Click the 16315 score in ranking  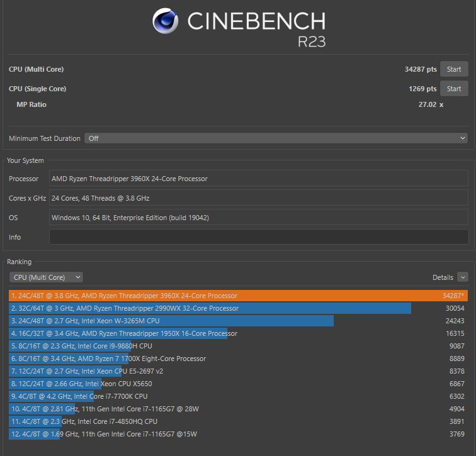pos(455,333)
